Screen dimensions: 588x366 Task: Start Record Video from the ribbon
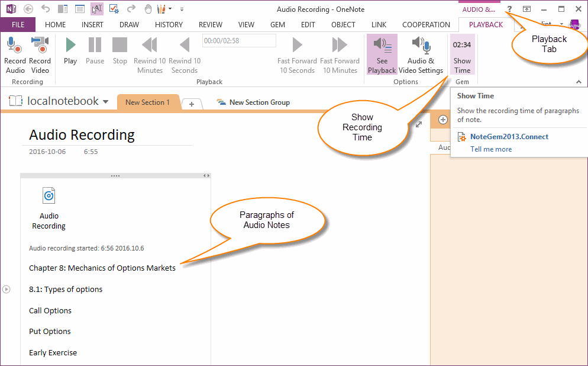coord(40,55)
